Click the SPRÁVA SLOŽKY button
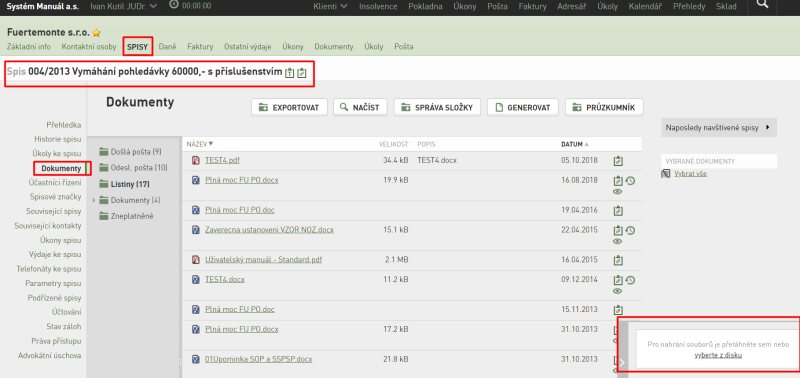 click(437, 107)
